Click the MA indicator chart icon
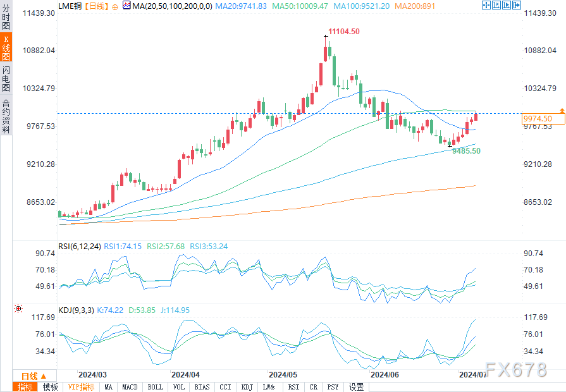The width and height of the screenshot is (566, 392). coord(126,6)
